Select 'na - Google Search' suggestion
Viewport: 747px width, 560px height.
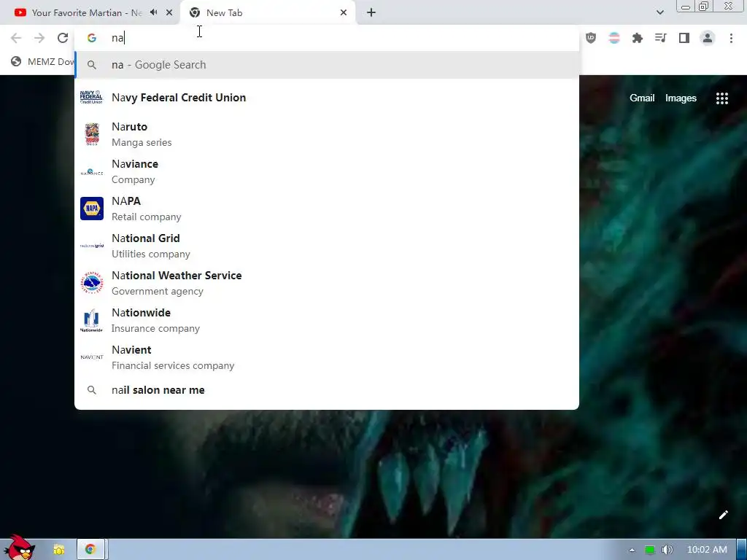(x=327, y=65)
